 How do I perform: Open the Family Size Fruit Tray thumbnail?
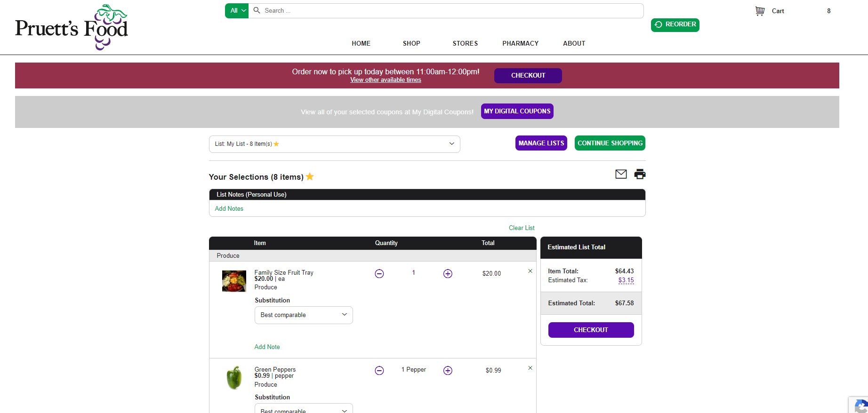(x=234, y=281)
